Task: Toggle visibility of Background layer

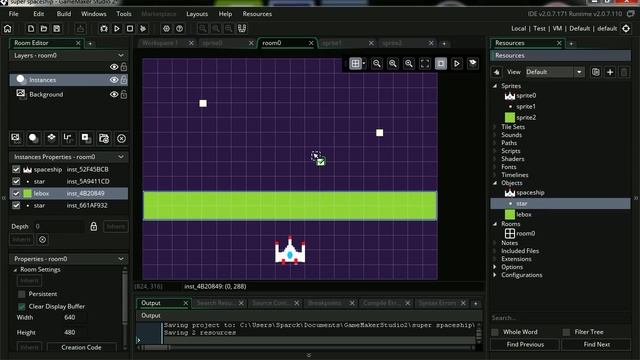Action: click(x=114, y=94)
